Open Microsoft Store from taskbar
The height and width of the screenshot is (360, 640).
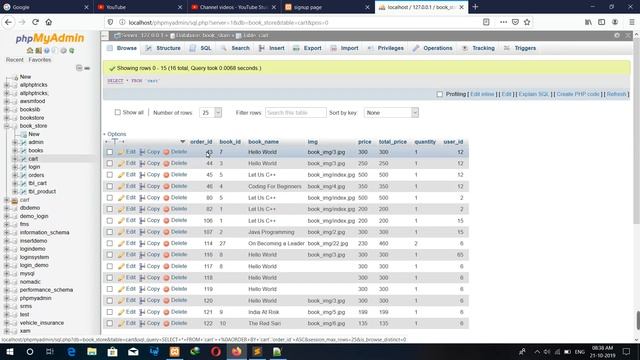[113, 351]
